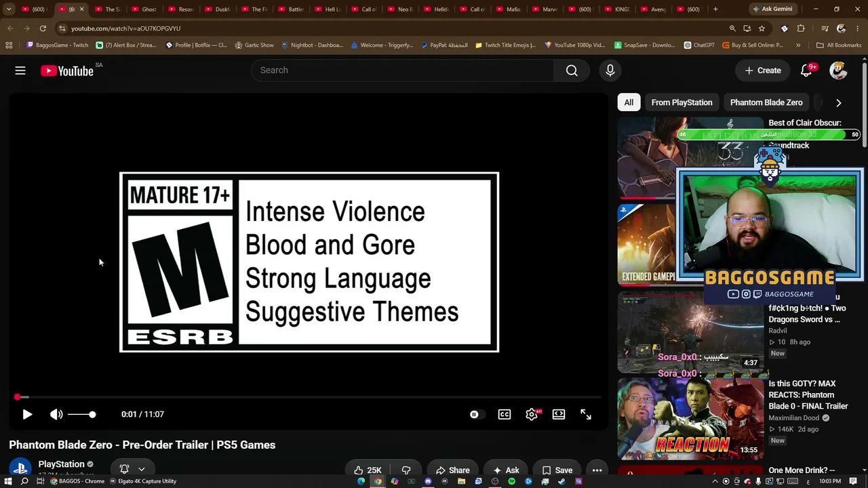Open the PlayStation channel name link

61,464
